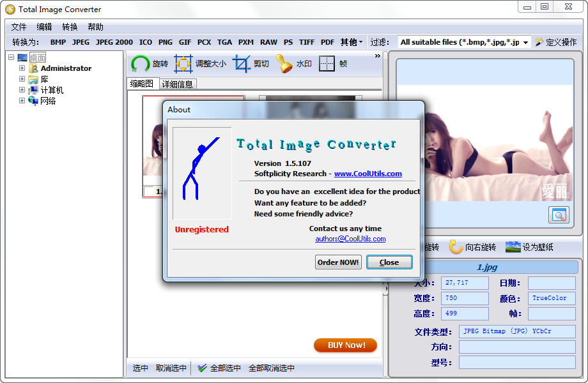
Task: Convert to PXM format
Action: [x=246, y=42]
